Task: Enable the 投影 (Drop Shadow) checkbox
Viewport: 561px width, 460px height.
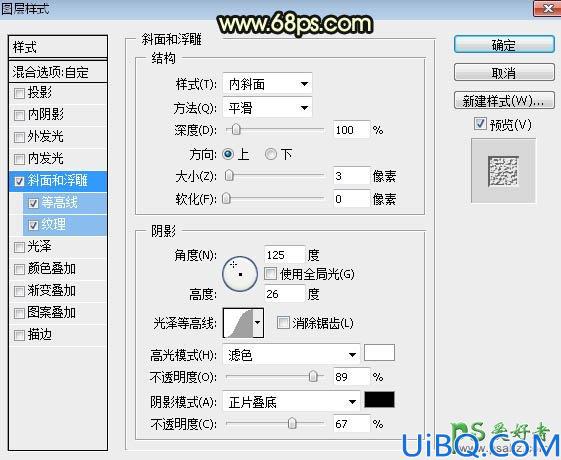Action: [x=19, y=93]
